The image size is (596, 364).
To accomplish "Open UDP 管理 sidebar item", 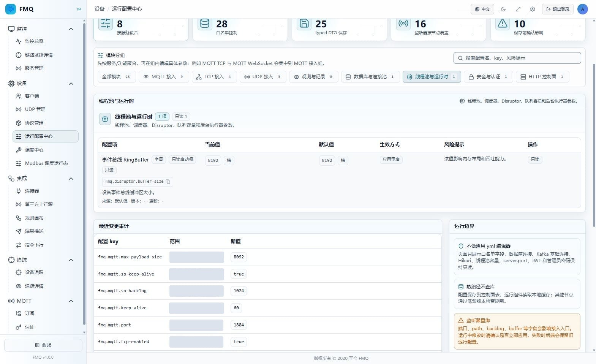I will pos(45,109).
